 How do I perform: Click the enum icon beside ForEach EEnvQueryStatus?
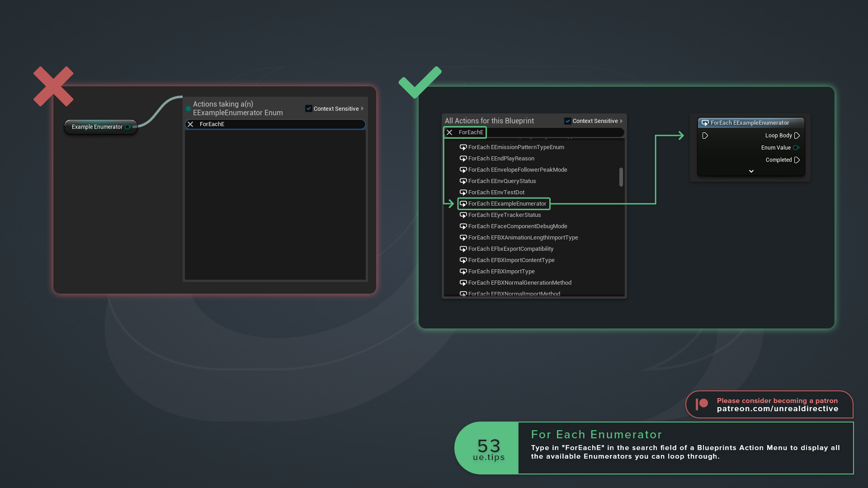click(464, 181)
